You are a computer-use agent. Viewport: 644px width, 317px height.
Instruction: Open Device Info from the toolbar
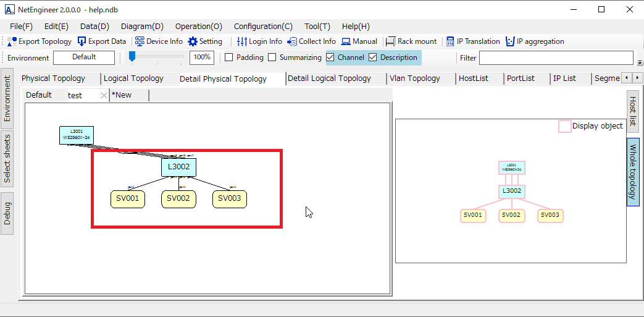(140, 41)
